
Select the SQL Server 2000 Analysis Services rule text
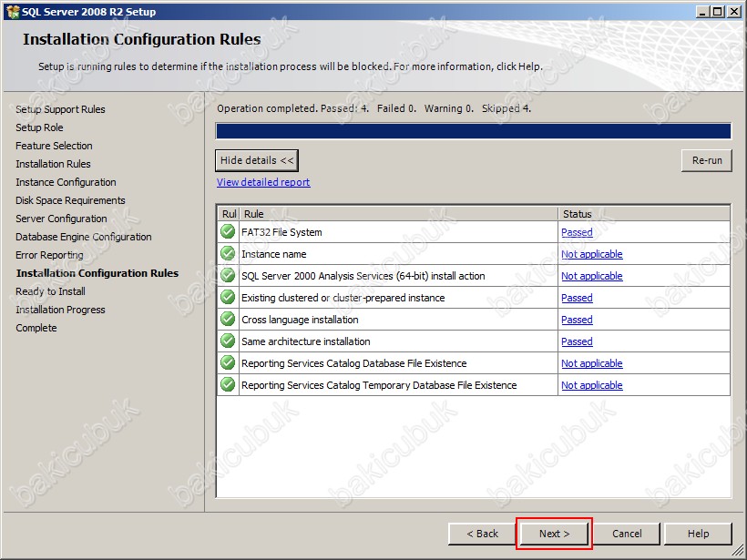(363, 276)
